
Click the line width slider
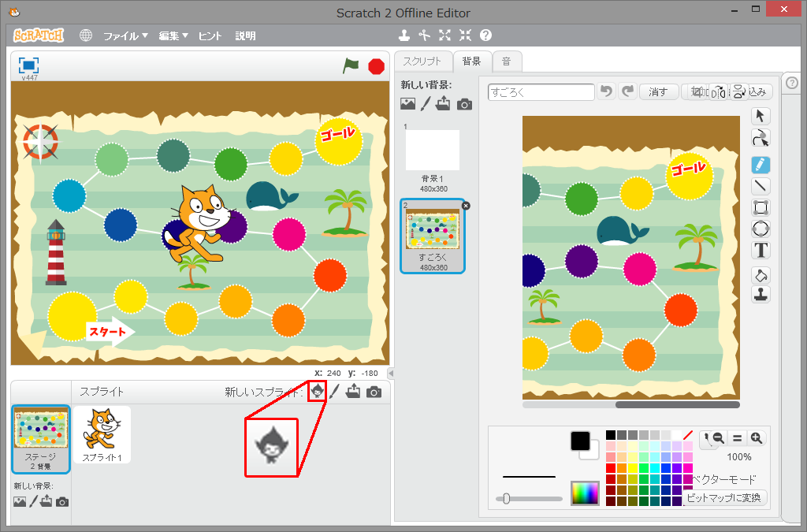pos(529,499)
